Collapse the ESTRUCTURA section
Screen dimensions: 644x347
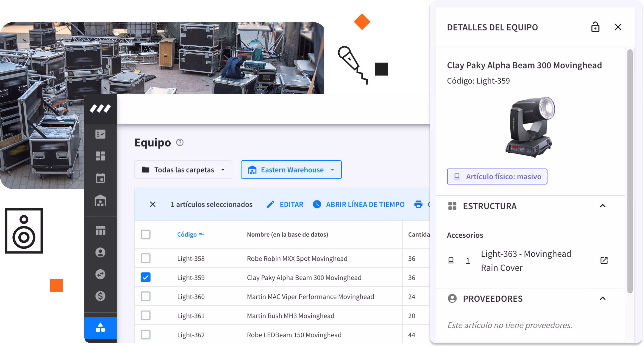[603, 206]
